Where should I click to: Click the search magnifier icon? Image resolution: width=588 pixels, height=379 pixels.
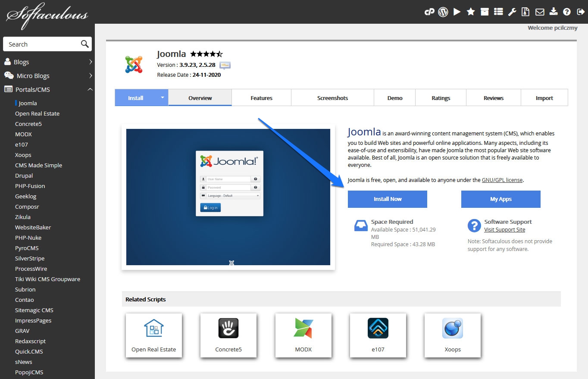click(84, 44)
